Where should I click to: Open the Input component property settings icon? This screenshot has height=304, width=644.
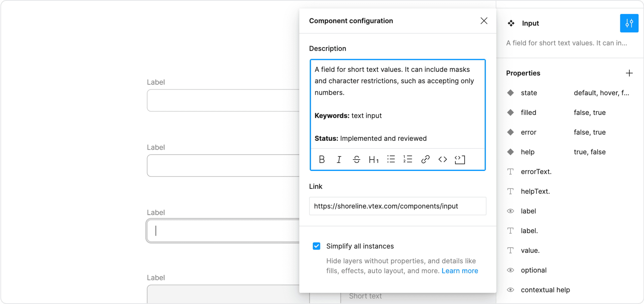point(629,23)
